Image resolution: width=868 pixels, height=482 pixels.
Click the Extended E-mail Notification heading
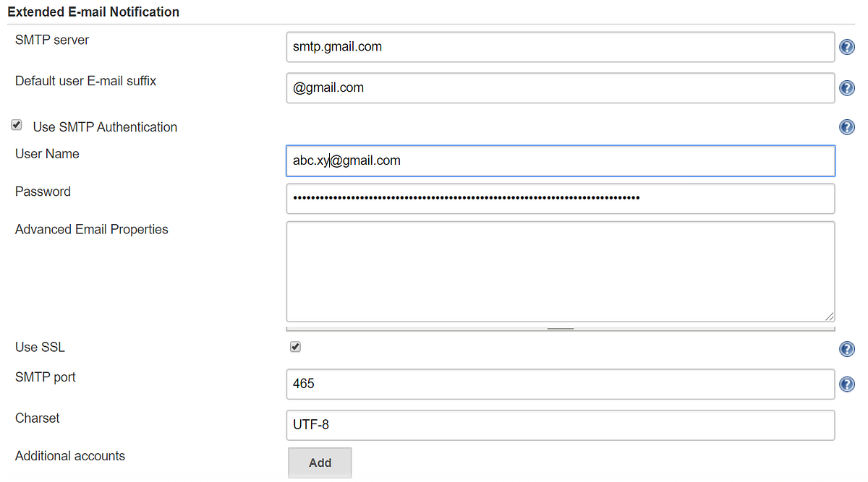click(93, 12)
